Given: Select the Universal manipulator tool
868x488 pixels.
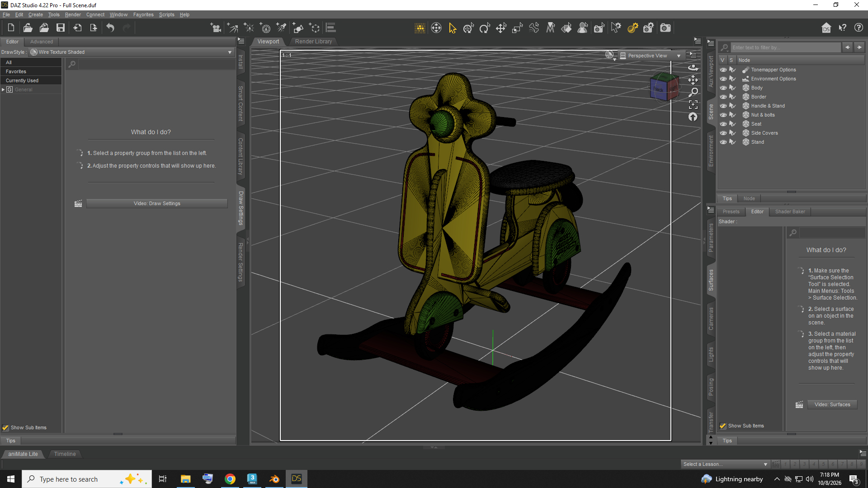Looking at the screenshot, I should pyautogui.click(x=468, y=28).
